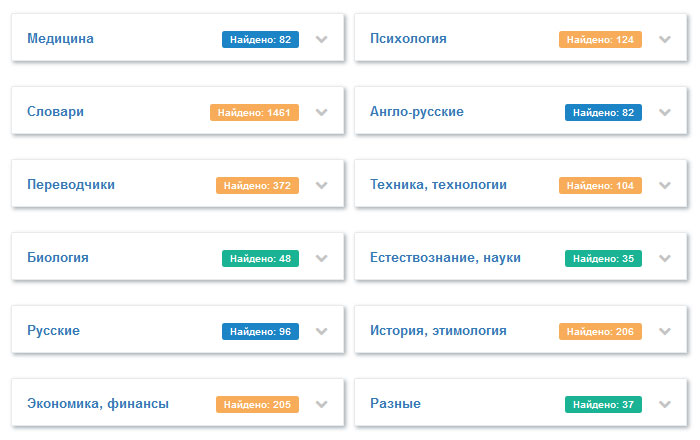Click the Биология chevron arrow

coord(321,258)
